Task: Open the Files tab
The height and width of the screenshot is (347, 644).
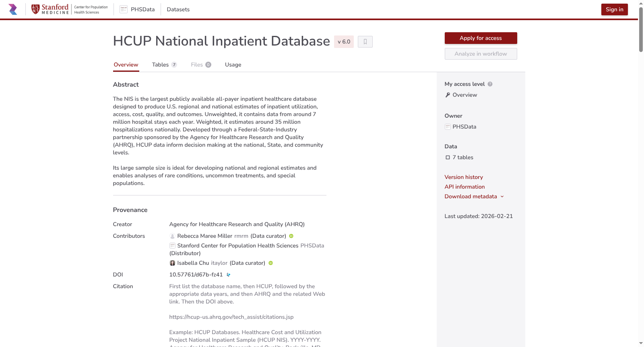Action: 201,64
